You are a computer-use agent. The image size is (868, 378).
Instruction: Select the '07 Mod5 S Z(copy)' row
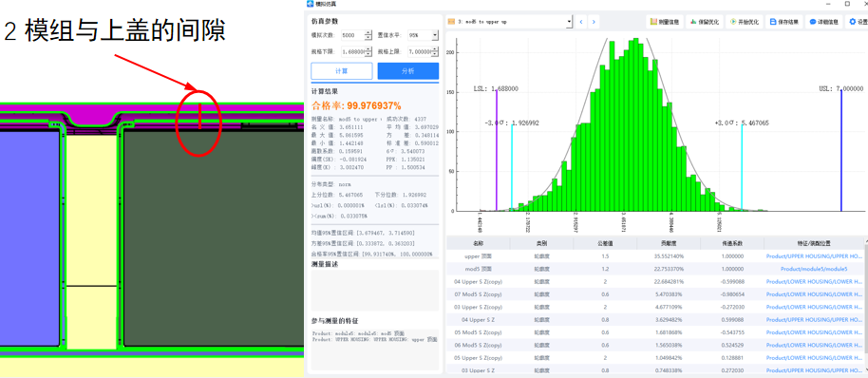655,294
